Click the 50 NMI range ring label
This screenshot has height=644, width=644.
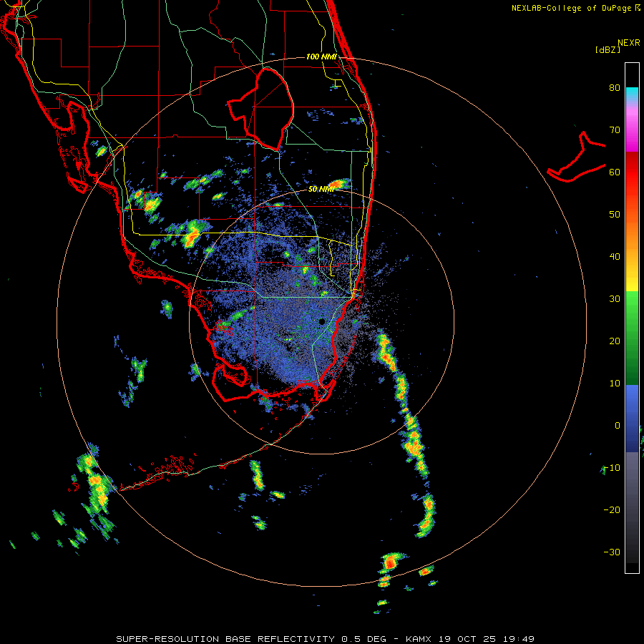321,190
